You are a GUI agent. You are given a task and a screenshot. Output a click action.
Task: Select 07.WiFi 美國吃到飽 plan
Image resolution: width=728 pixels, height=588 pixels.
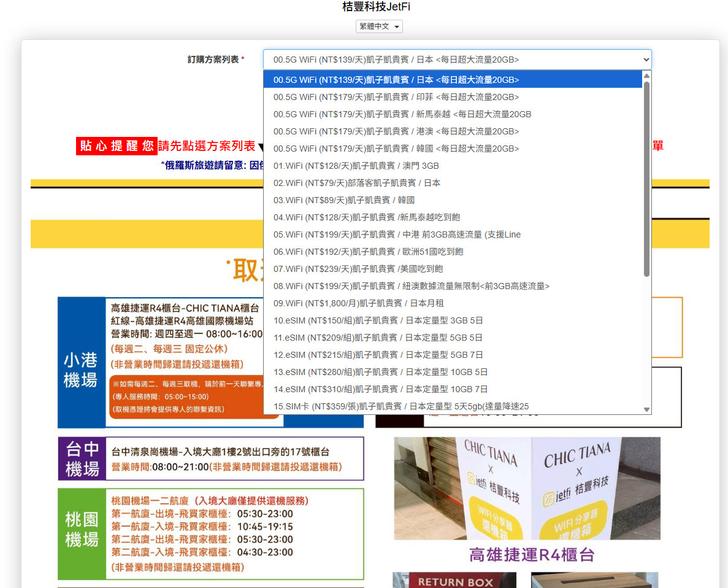pyautogui.click(x=358, y=269)
